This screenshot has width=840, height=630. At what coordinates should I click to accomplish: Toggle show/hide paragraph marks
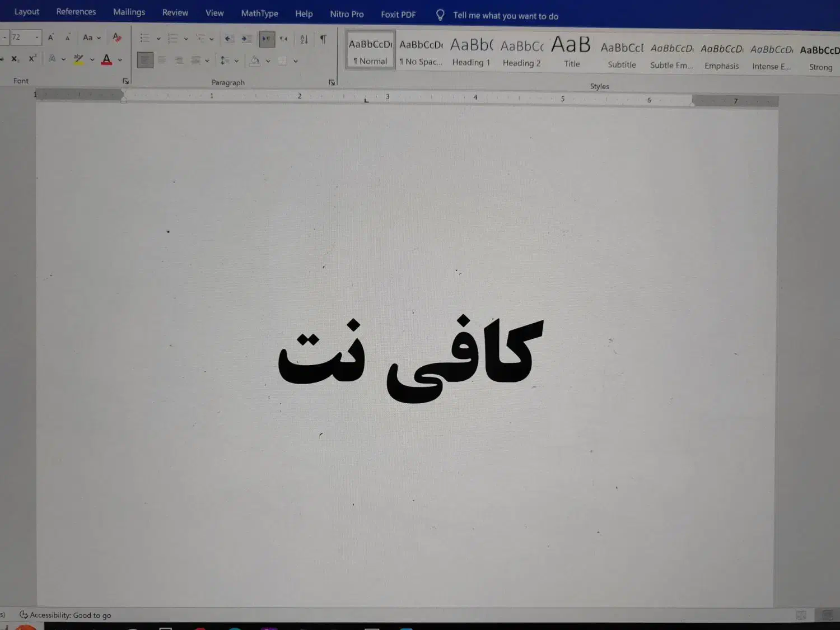coord(323,39)
